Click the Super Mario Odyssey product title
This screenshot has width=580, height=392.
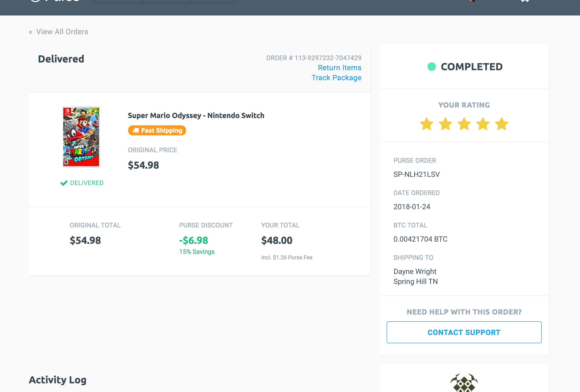[x=196, y=116]
